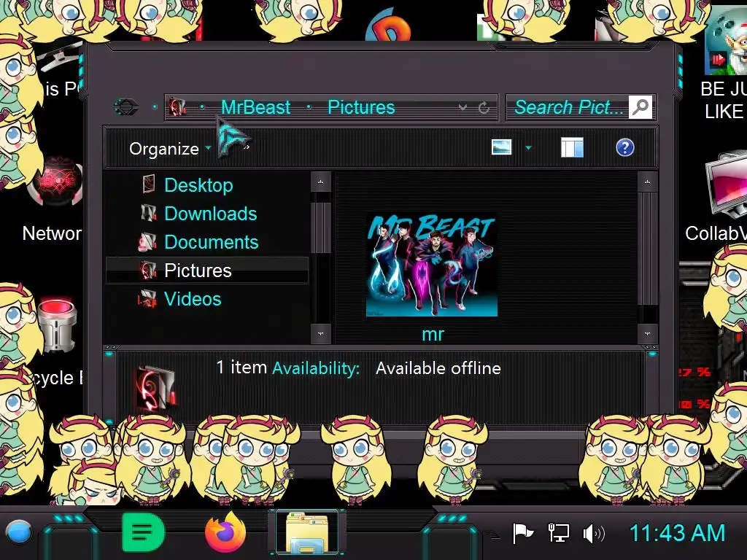Open MrBeast in the address breadcrumb
The image size is (747, 560).
[x=255, y=107]
